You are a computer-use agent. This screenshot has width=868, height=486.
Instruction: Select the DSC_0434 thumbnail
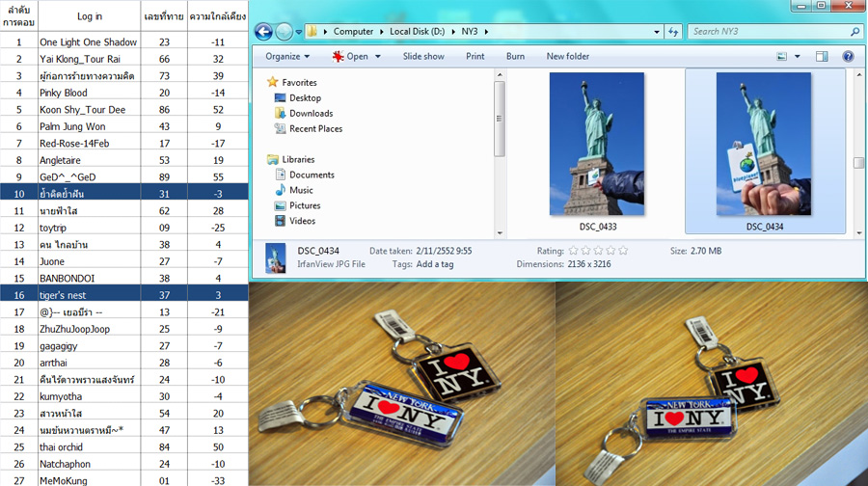[x=764, y=144]
